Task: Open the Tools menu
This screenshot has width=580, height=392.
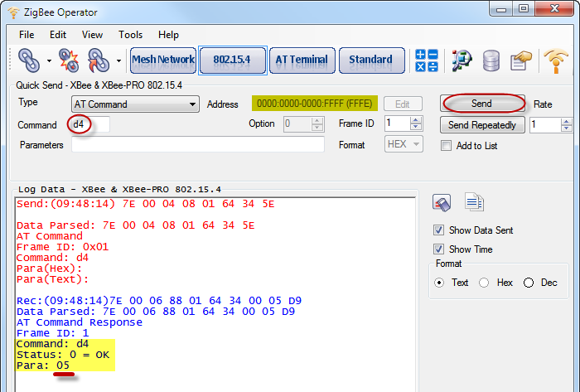Action: pos(130,35)
